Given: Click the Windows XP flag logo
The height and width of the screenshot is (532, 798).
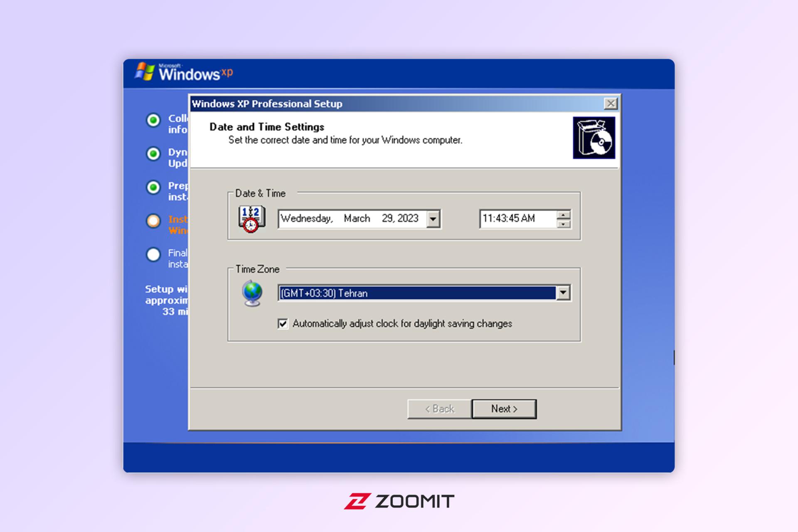Looking at the screenshot, I should tap(145, 71).
